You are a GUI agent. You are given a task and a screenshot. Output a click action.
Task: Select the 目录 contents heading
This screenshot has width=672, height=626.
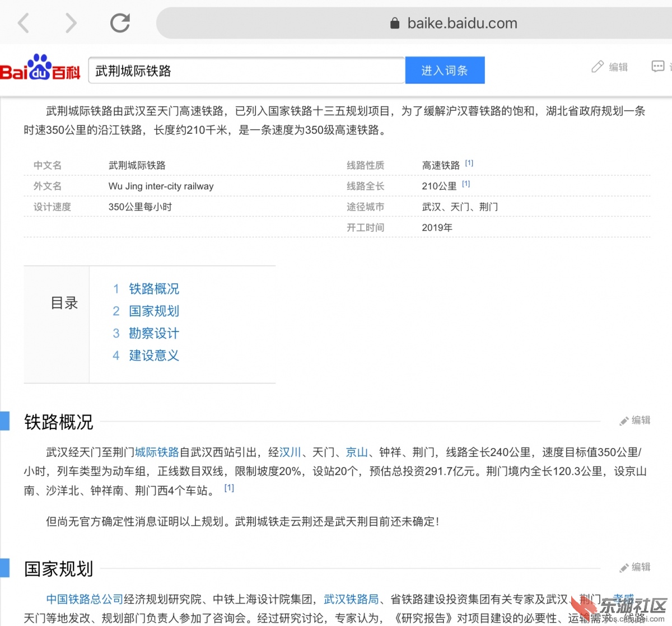[64, 303]
